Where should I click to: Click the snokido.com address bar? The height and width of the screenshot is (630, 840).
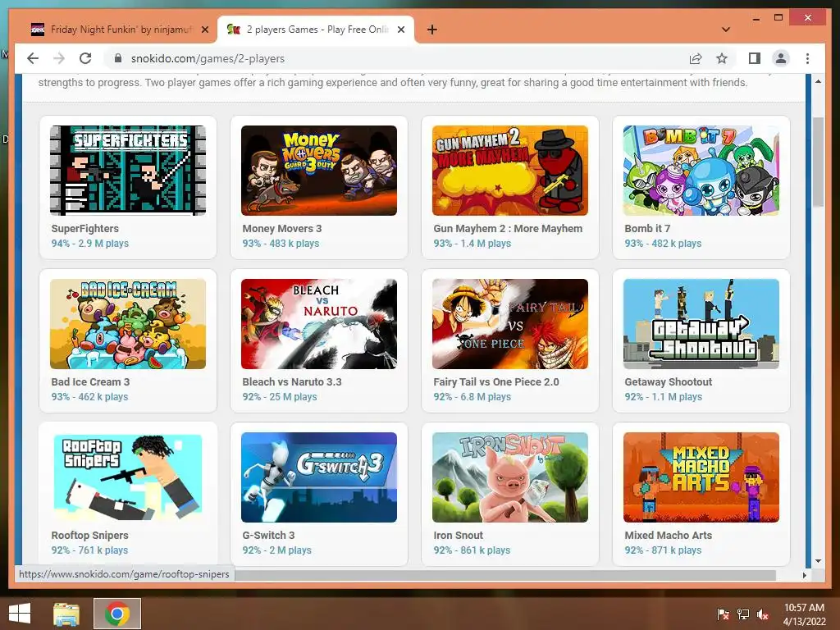pos(396,58)
